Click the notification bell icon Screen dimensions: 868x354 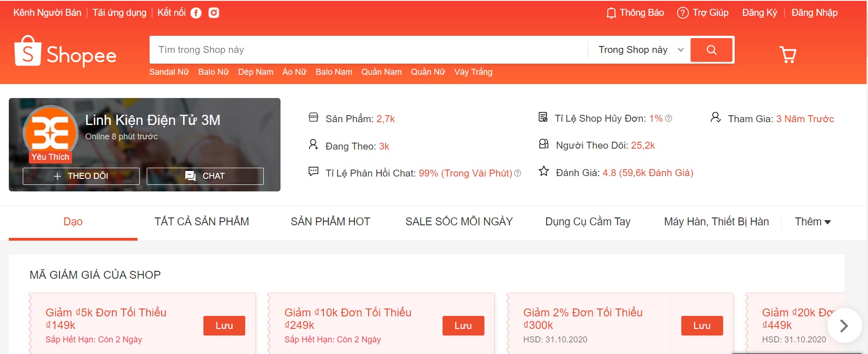coord(611,13)
